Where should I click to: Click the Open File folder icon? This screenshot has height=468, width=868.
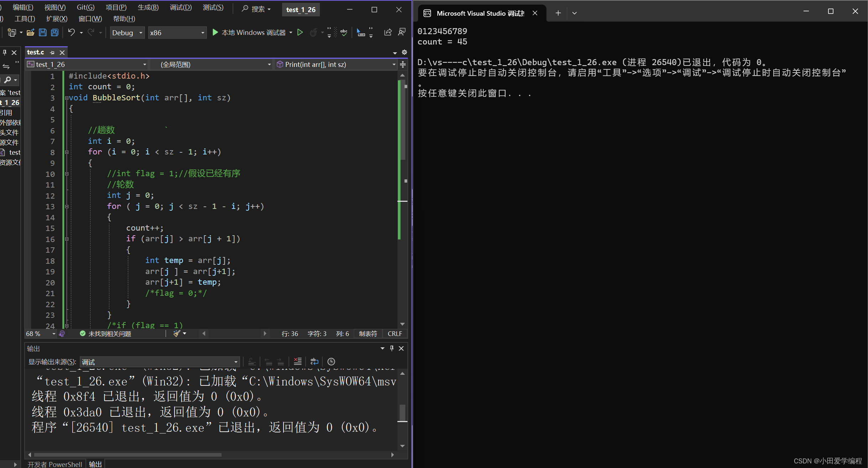pyautogui.click(x=31, y=33)
